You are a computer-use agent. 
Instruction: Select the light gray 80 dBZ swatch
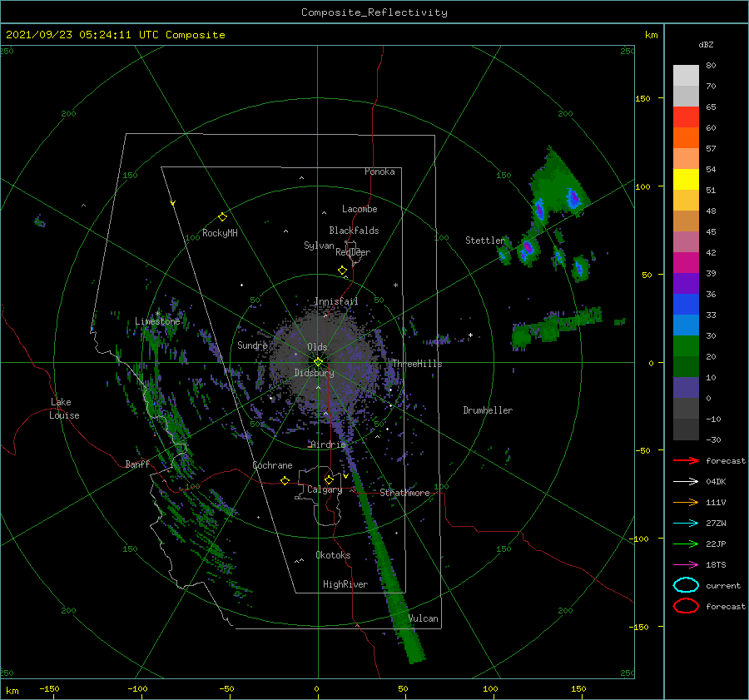click(x=686, y=76)
